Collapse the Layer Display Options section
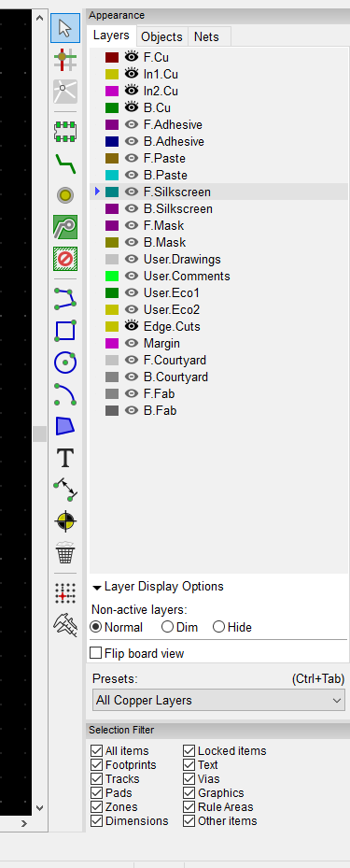 (97, 587)
